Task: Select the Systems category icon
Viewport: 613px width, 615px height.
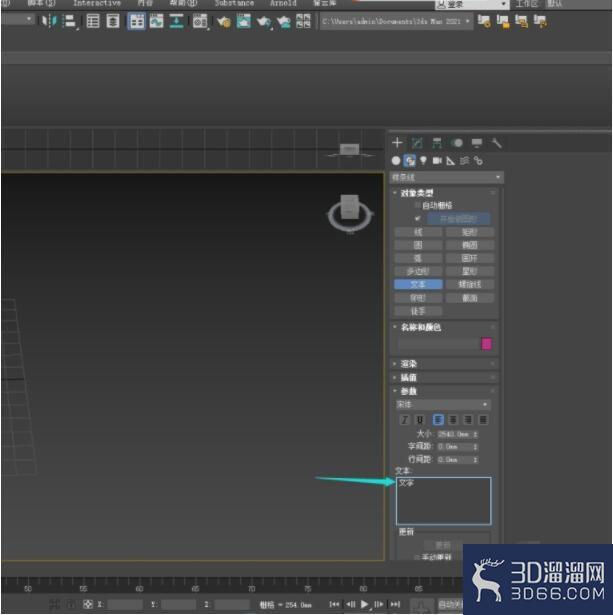Action: coord(478,160)
